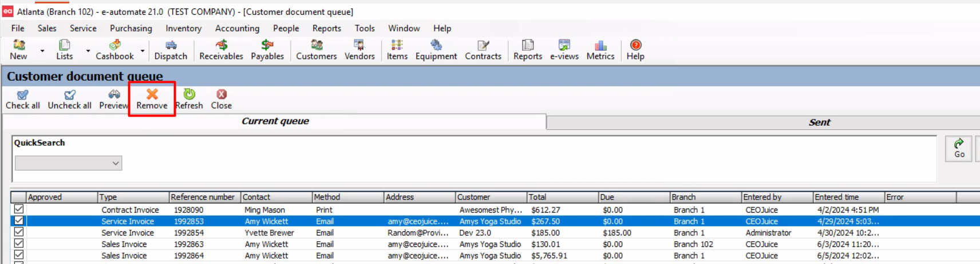The width and height of the screenshot is (980, 264).
Task: Open the Window menu
Action: (404, 28)
